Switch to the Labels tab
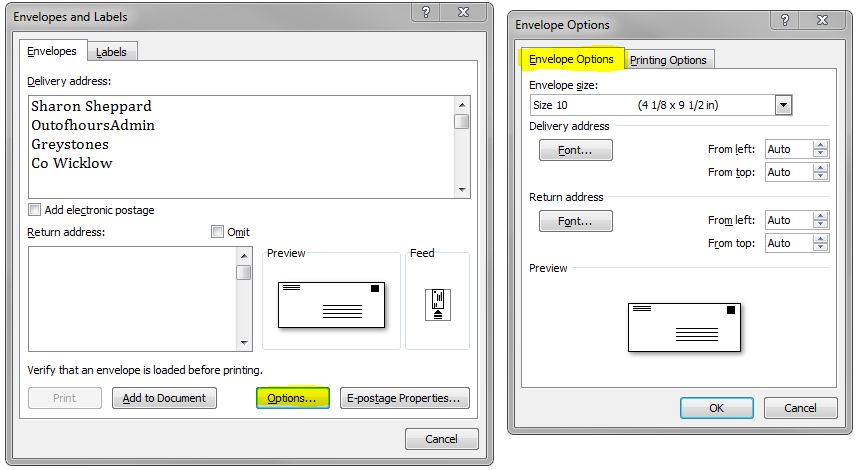Viewport: 859px width, 470px height. tap(111, 52)
